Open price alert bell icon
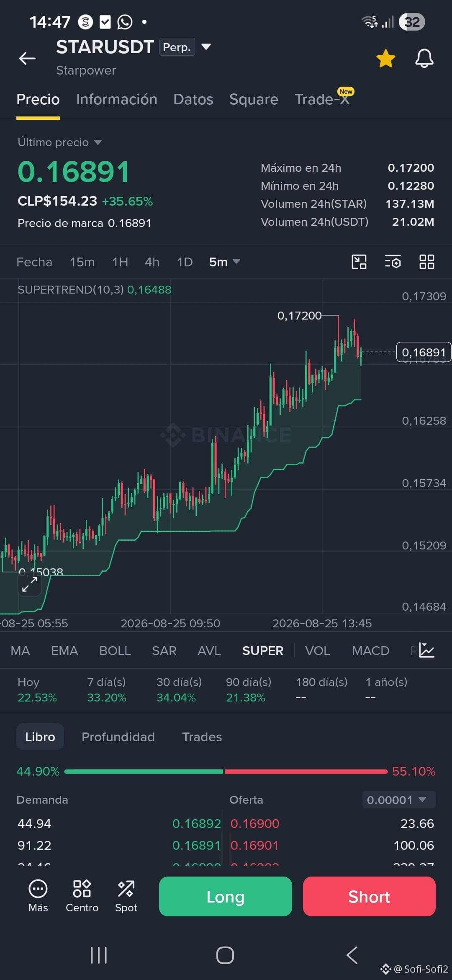Image resolution: width=452 pixels, height=980 pixels. click(x=424, y=58)
